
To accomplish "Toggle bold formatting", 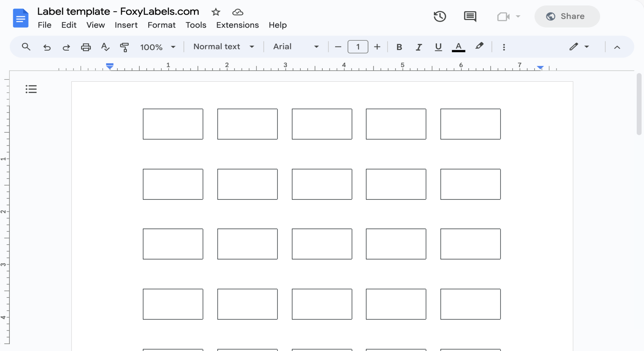I will point(399,47).
